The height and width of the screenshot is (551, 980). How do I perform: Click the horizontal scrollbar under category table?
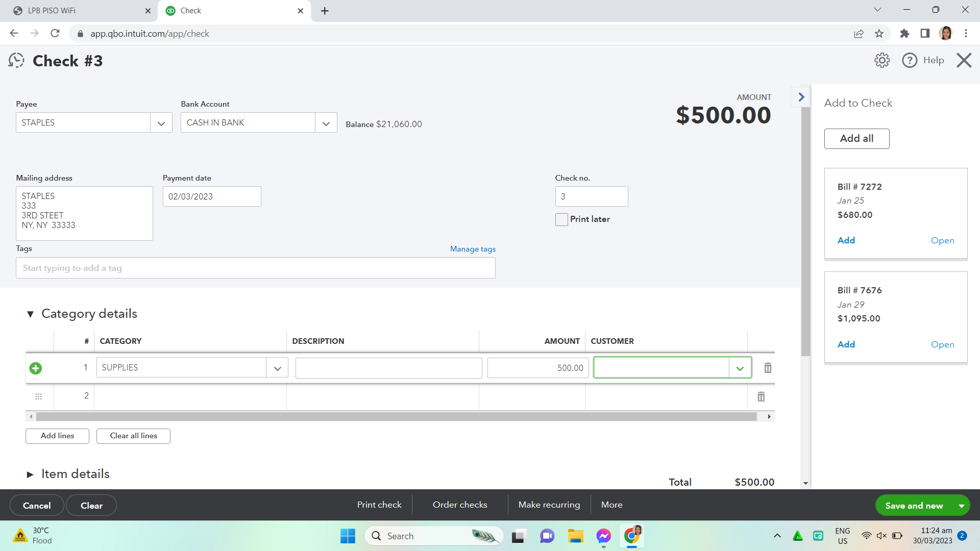click(x=396, y=417)
